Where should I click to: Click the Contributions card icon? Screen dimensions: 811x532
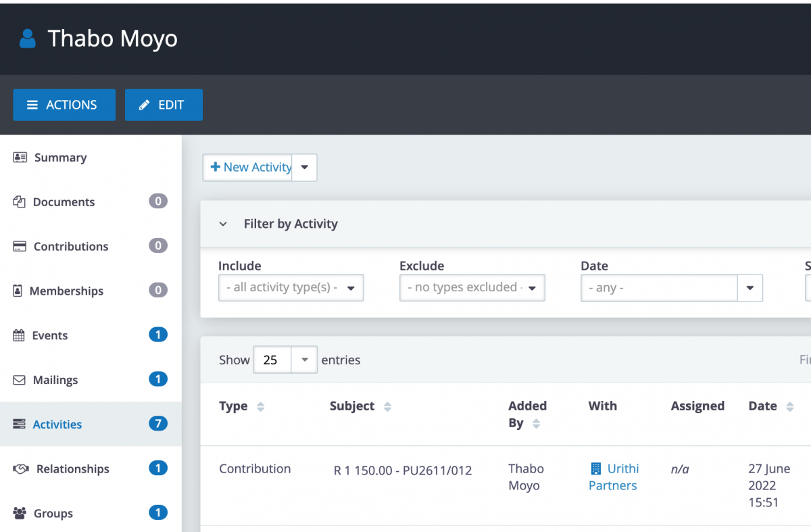19,246
